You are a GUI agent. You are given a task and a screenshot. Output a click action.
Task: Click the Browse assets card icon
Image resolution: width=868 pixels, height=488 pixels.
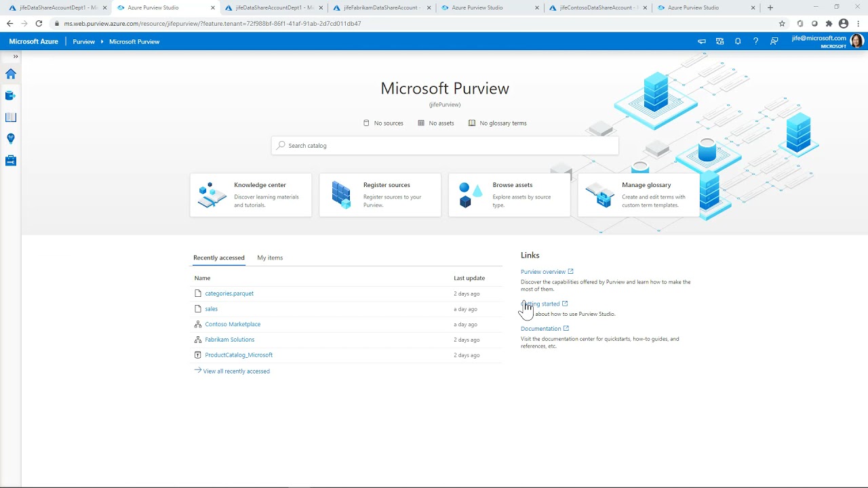470,195
